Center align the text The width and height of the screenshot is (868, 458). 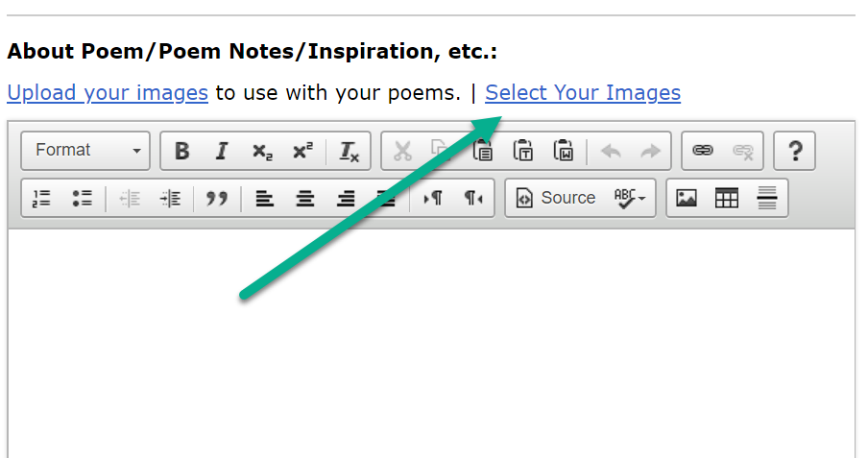coord(304,198)
